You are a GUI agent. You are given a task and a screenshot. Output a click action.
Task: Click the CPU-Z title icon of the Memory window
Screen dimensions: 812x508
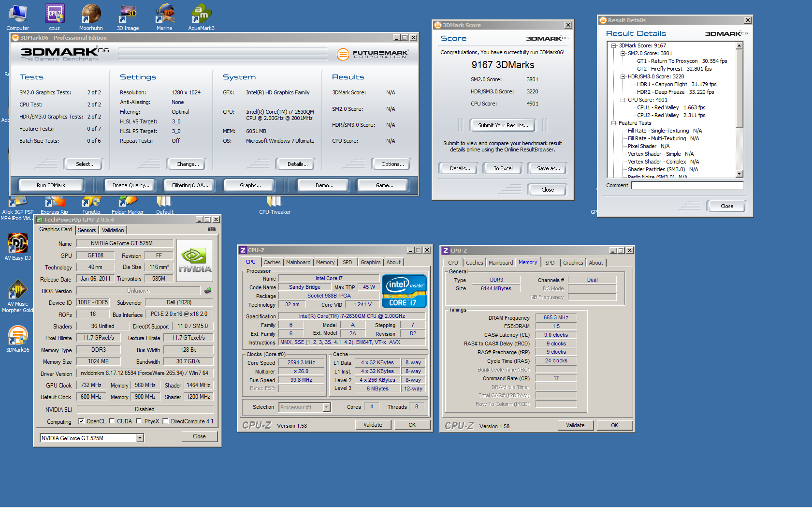[446, 251]
